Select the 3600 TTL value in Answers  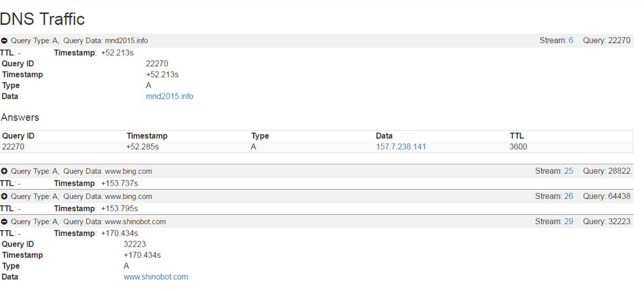pyautogui.click(x=519, y=147)
